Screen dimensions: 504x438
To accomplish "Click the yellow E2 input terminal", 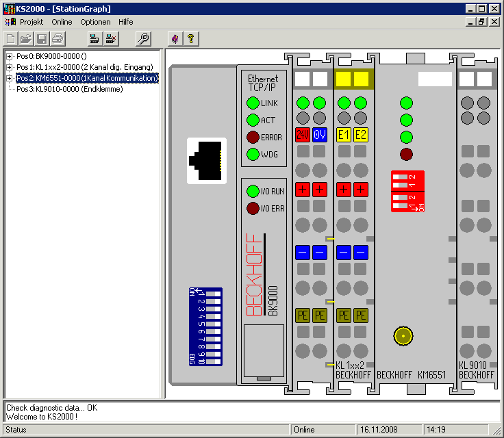I will click(x=361, y=135).
